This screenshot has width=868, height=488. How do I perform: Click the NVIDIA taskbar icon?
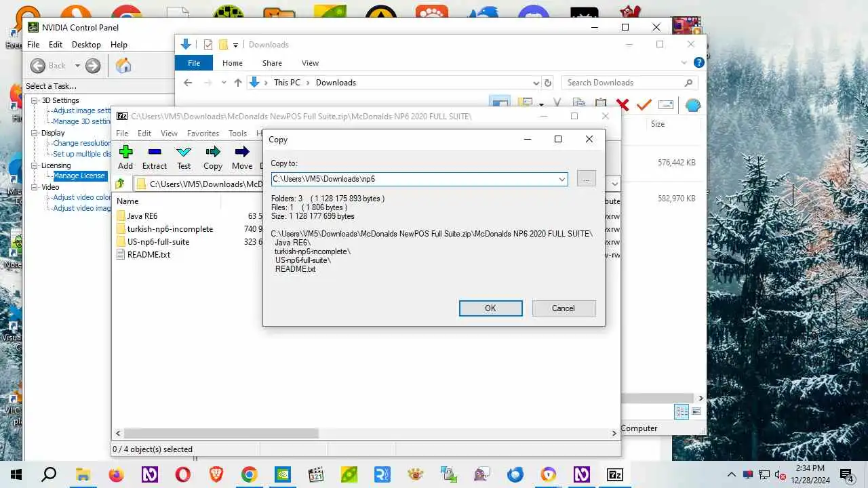[282, 474]
